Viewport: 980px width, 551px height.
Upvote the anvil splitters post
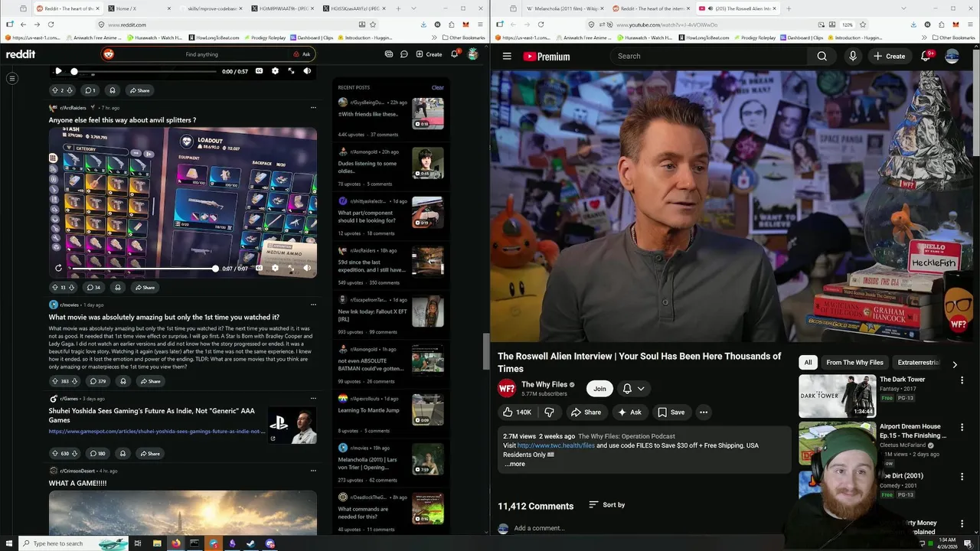coord(54,287)
